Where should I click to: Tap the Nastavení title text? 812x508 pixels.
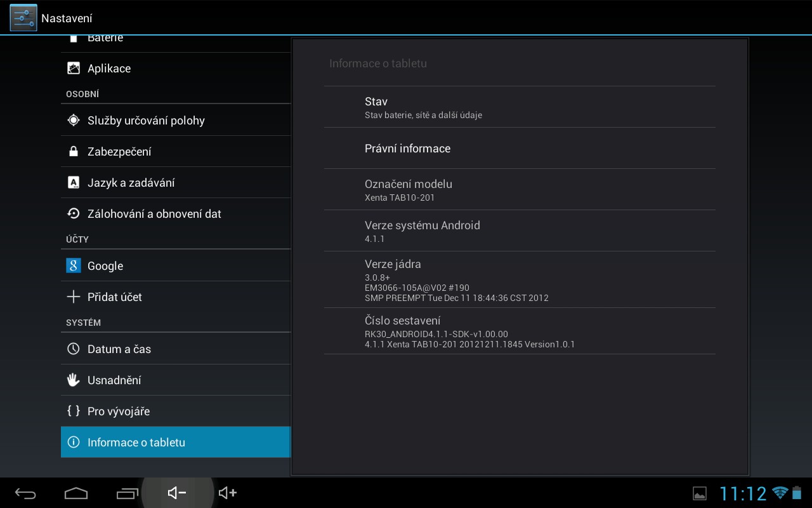tap(67, 18)
